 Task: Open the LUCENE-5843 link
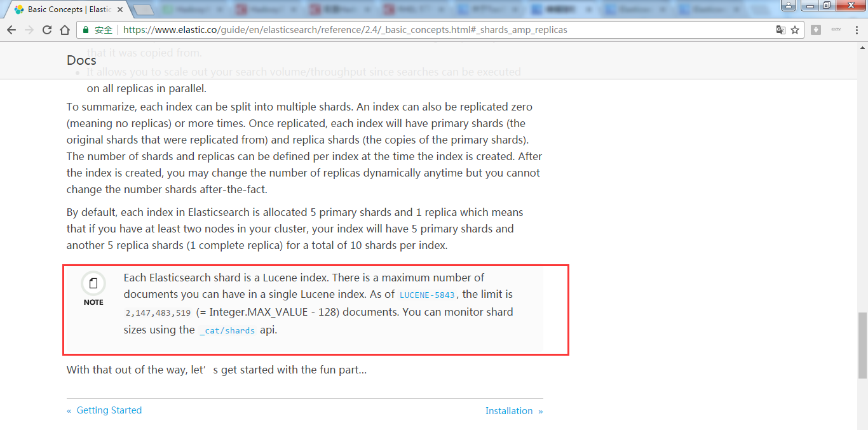pyautogui.click(x=427, y=295)
